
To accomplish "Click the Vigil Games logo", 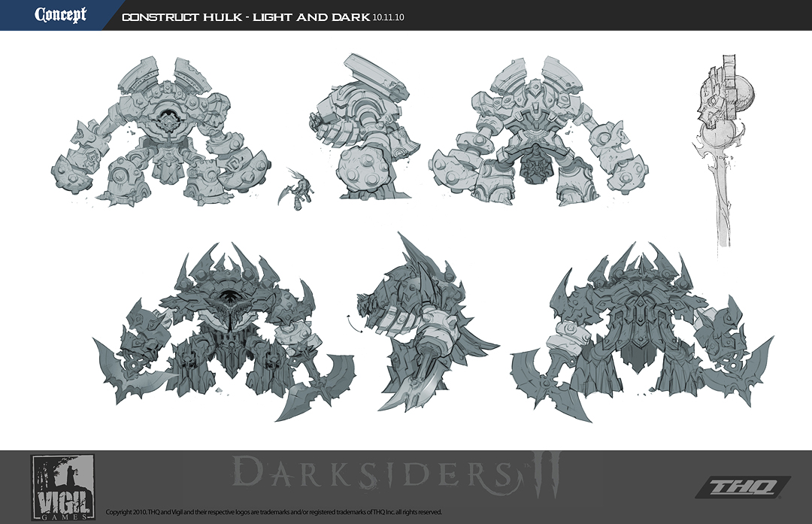I will (62, 487).
